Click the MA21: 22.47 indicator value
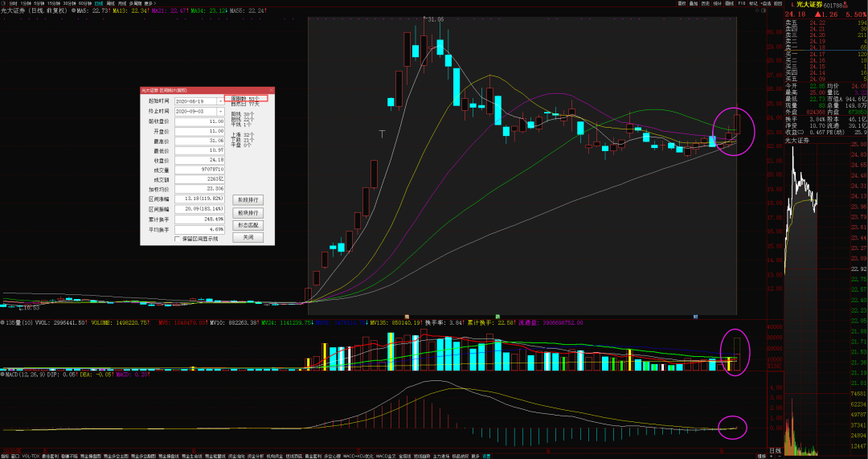This screenshot has width=868, height=459. click(x=169, y=10)
